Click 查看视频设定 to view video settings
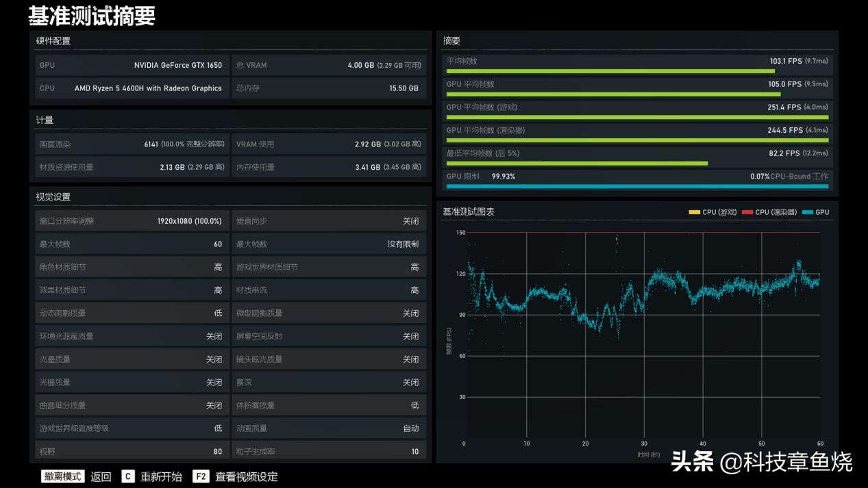The height and width of the screenshot is (488, 868). click(x=247, y=476)
